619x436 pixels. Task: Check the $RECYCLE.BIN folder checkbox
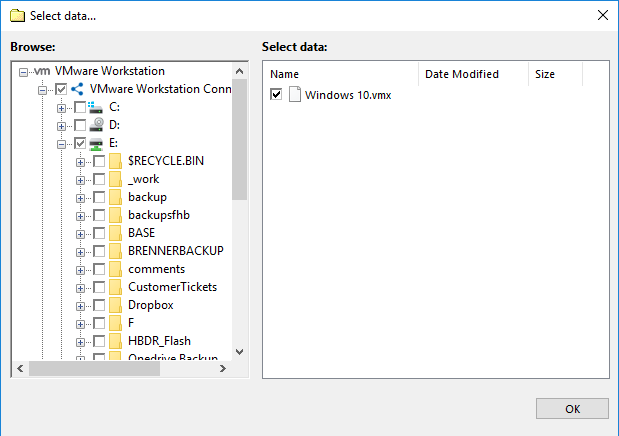tap(99, 161)
